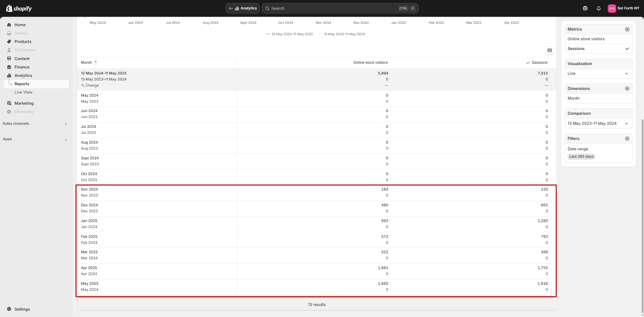
Task: Go to Live View in sidebar
Action: coord(23,92)
